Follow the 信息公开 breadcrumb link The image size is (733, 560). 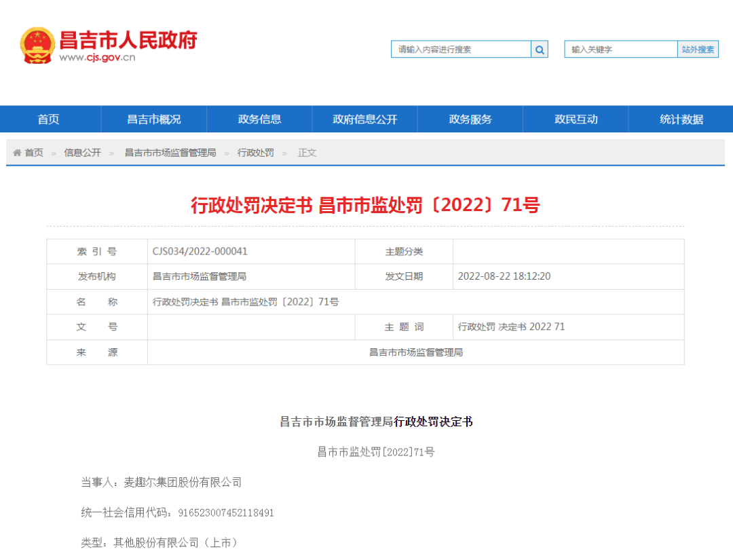[x=83, y=152]
